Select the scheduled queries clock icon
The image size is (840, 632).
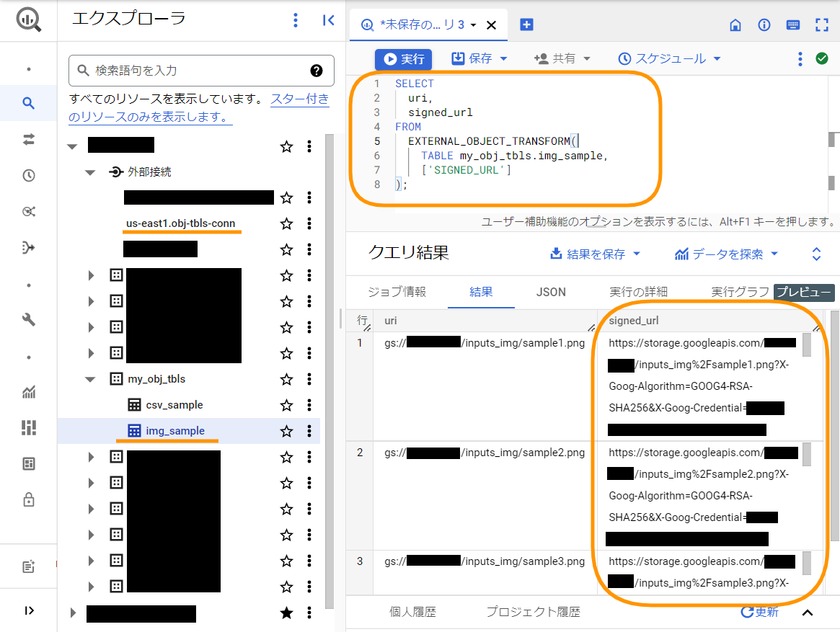(x=28, y=175)
